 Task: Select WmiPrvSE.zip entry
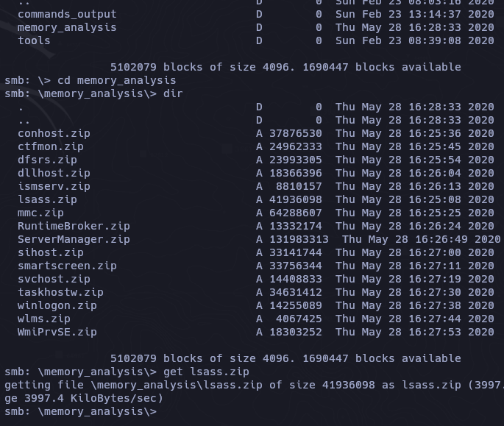point(57,332)
